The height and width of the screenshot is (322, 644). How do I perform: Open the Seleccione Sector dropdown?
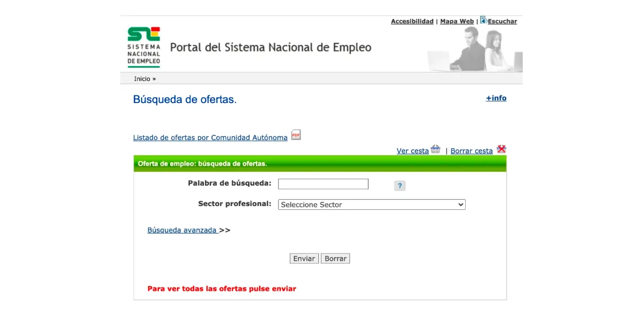coord(371,204)
